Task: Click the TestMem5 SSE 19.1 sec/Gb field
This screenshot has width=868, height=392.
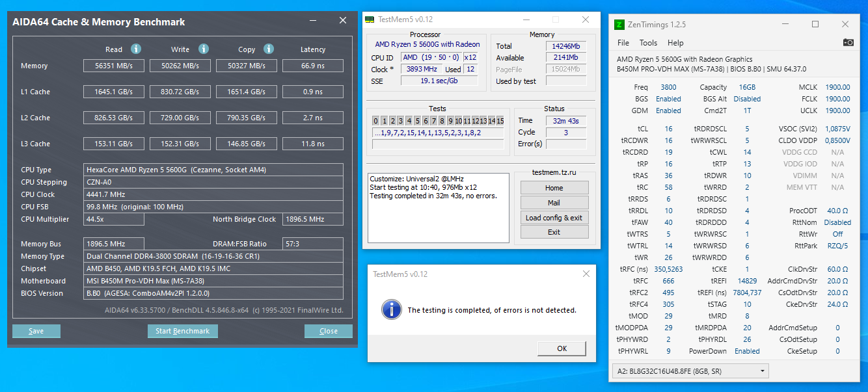Action: pyautogui.click(x=439, y=81)
